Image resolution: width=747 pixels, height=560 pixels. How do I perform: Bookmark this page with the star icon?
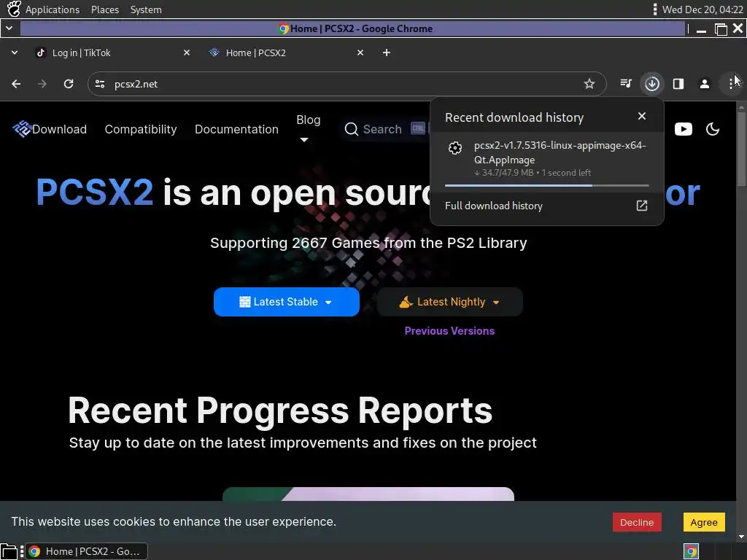(589, 84)
